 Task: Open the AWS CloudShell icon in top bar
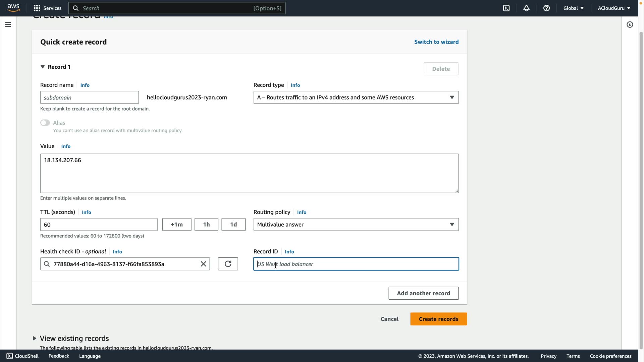point(506,8)
